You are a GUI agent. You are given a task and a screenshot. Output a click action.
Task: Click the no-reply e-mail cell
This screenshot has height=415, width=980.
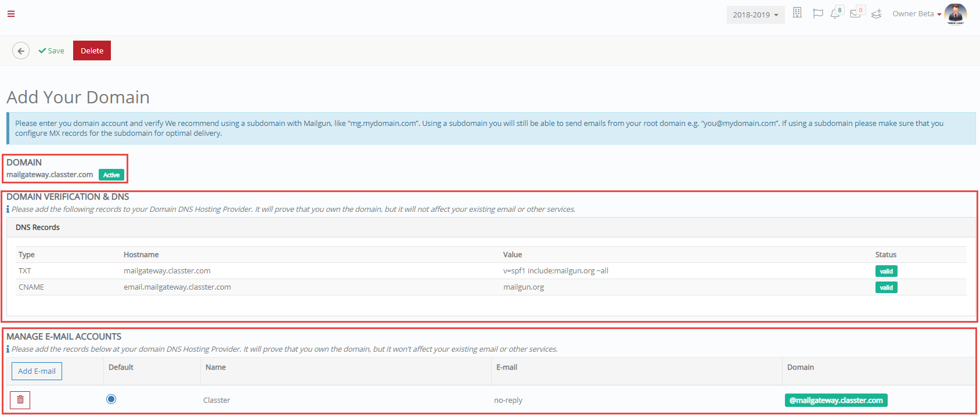pyautogui.click(x=508, y=400)
